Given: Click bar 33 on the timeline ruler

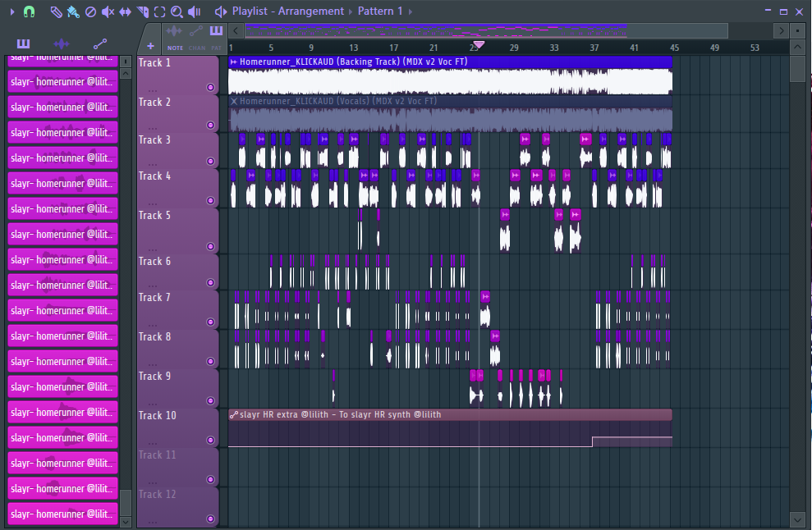Looking at the screenshot, I should pos(554,48).
